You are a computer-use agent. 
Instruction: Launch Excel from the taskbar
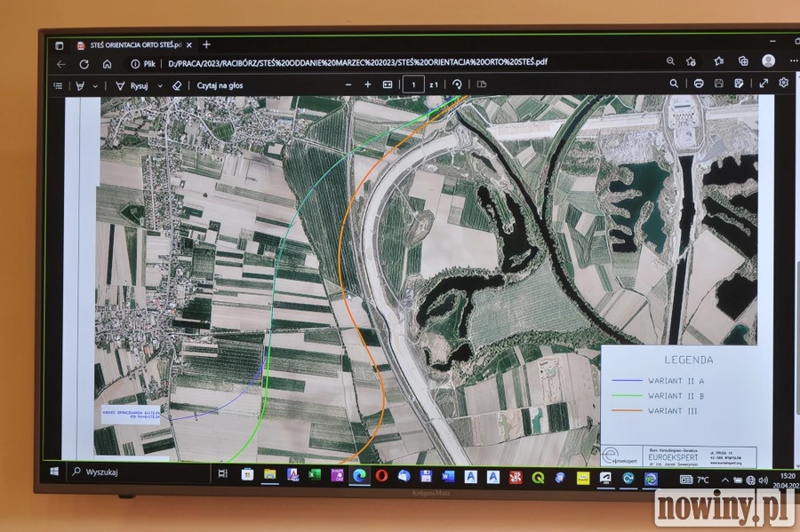315,475
